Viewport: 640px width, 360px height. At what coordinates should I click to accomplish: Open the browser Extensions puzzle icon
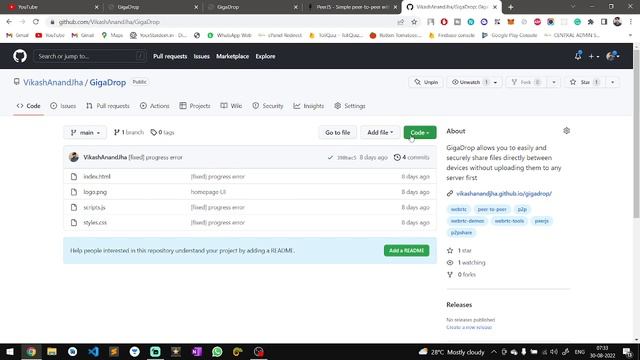590,22
